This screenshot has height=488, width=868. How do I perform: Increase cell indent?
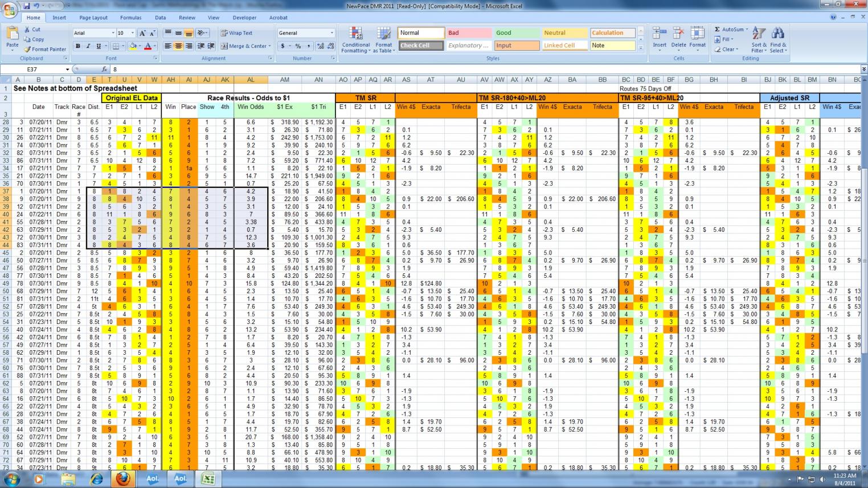click(211, 46)
